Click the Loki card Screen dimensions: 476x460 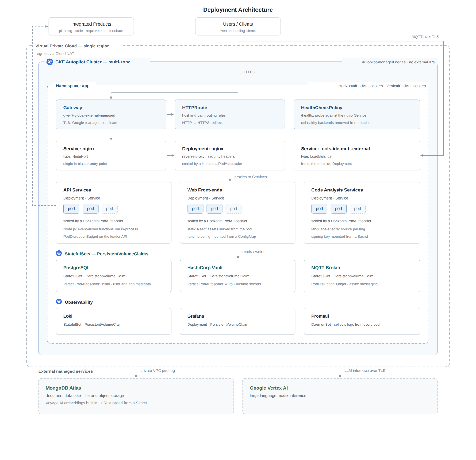113,321
